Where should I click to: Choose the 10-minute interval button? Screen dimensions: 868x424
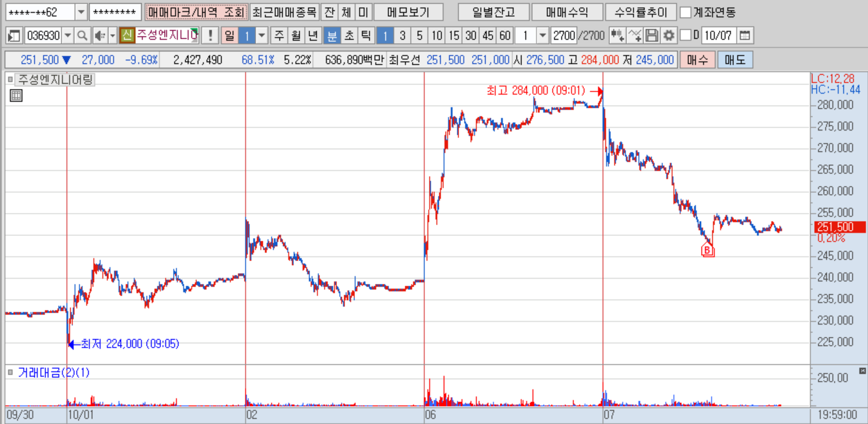coord(437,35)
